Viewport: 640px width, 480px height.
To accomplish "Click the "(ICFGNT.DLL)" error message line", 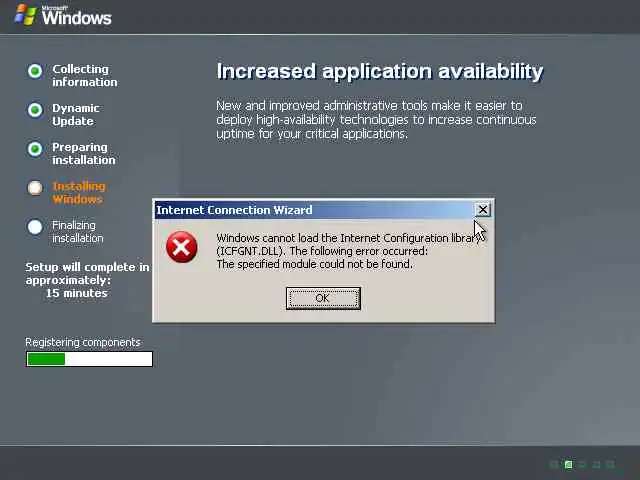I will [322, 251].
